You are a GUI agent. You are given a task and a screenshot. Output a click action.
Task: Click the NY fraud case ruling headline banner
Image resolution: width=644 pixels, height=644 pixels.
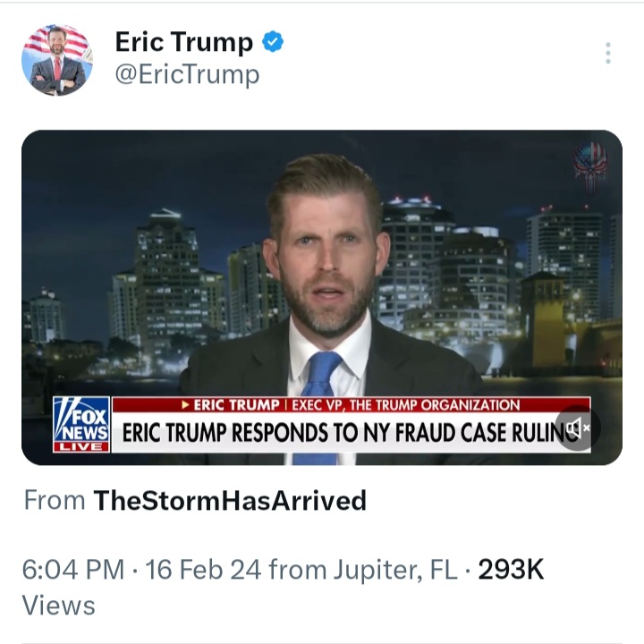pos(352,433)
